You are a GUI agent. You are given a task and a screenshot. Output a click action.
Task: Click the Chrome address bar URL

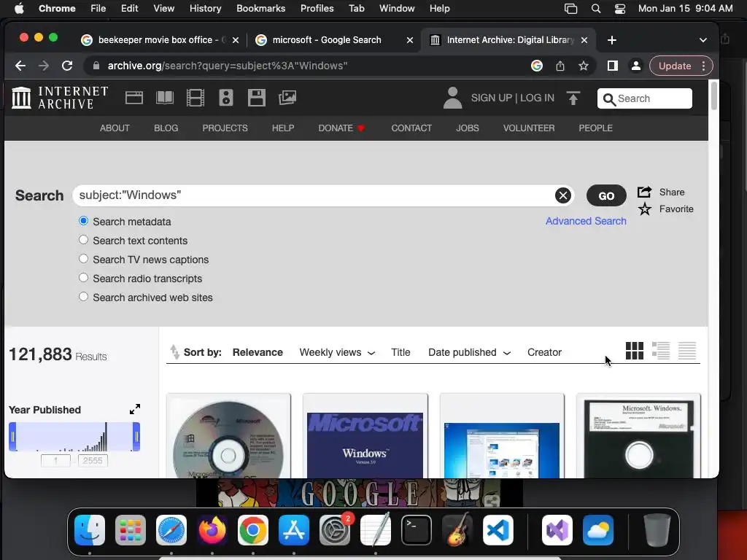point(228,66)
